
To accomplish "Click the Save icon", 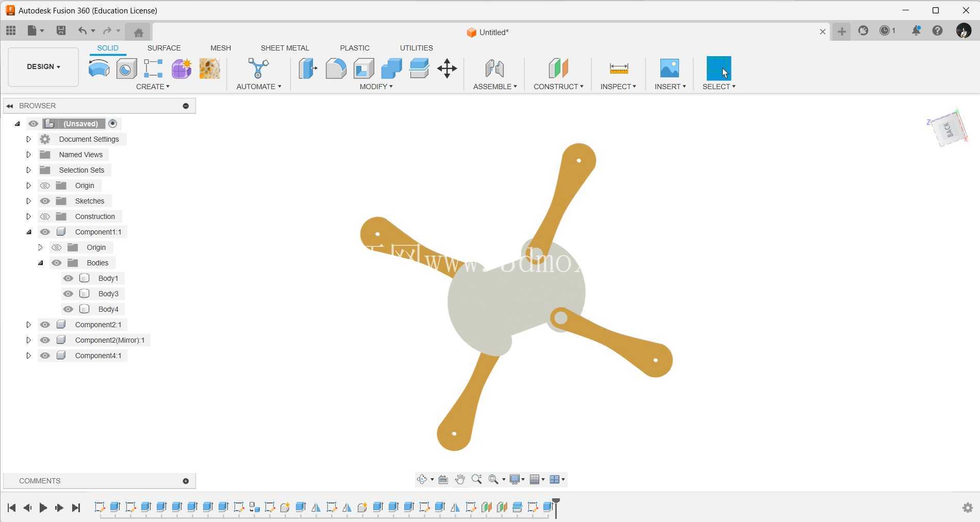I will tap(61, 31).
